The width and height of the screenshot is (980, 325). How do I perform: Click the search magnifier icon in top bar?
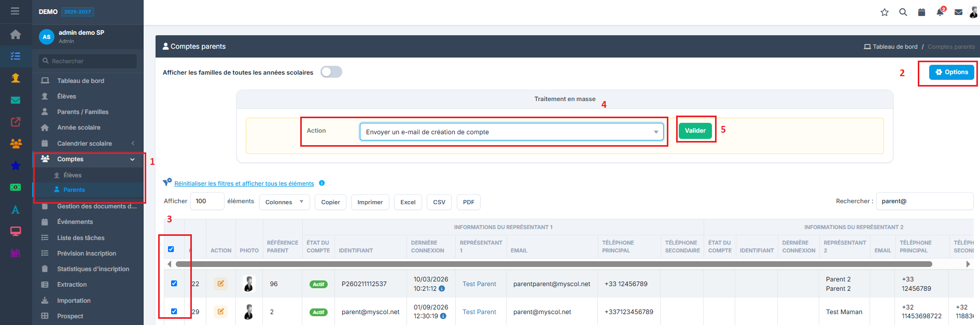903,12
